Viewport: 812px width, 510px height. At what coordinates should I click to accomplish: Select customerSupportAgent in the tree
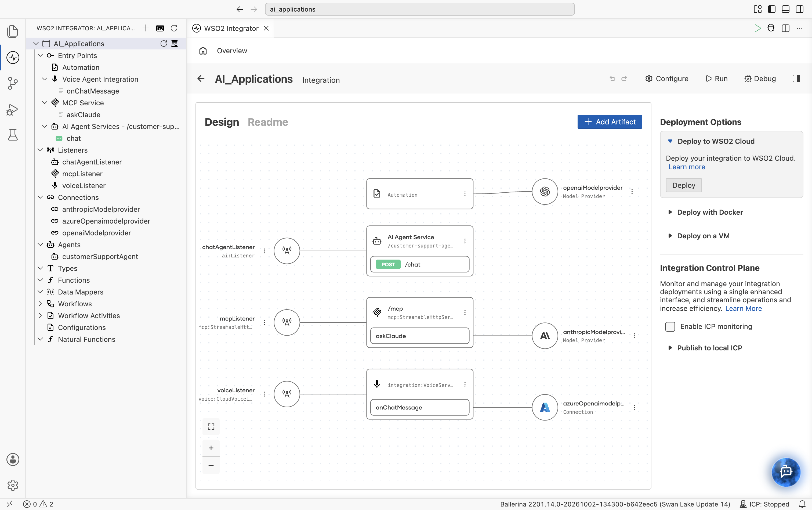[100, 256]
